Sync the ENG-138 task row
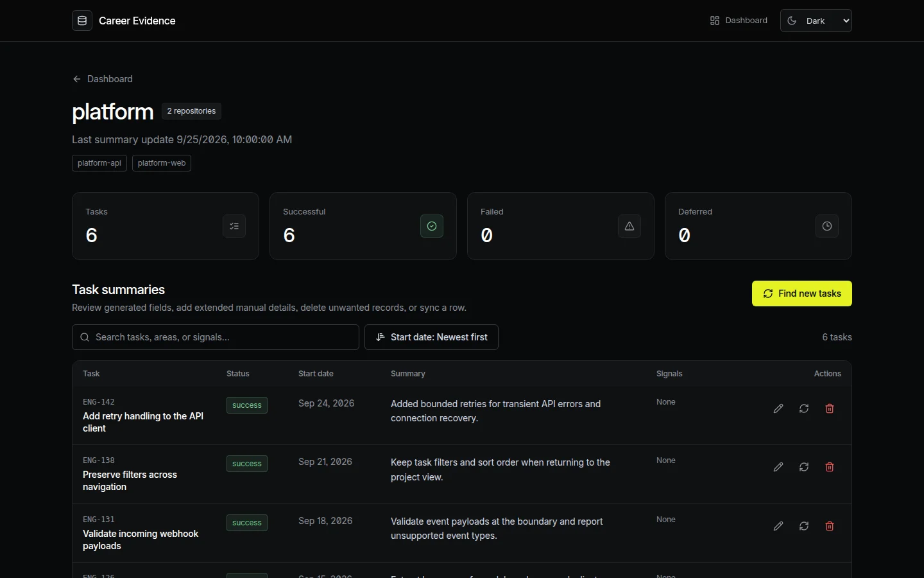The image size is (924, 578). point(804,467)
